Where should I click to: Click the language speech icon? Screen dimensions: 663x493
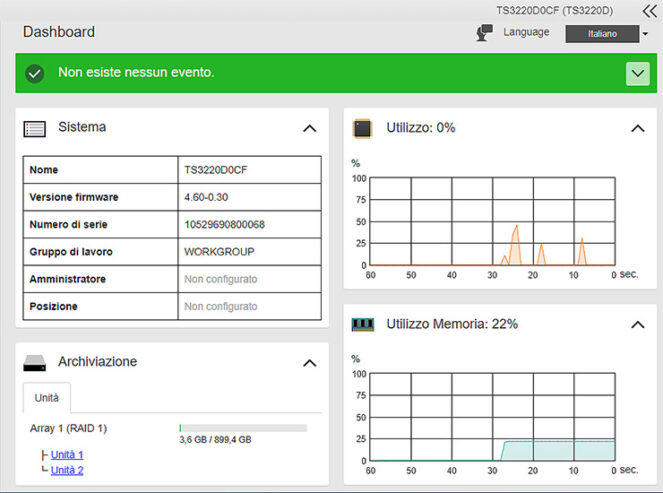[x=485, y=33]
